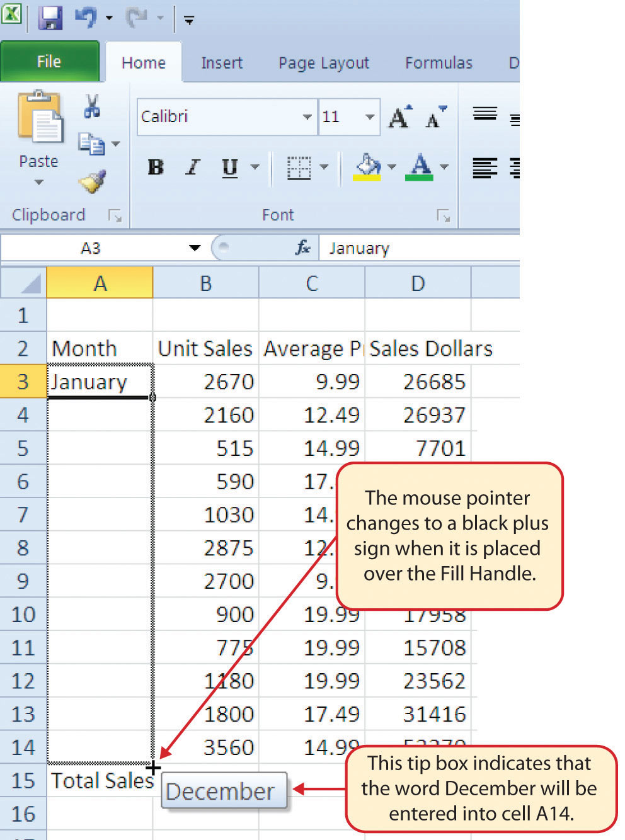The height and width of the screenshot is (840, 625).
Task: Click the cell containing 2875
Action: [x=206, y=547]
